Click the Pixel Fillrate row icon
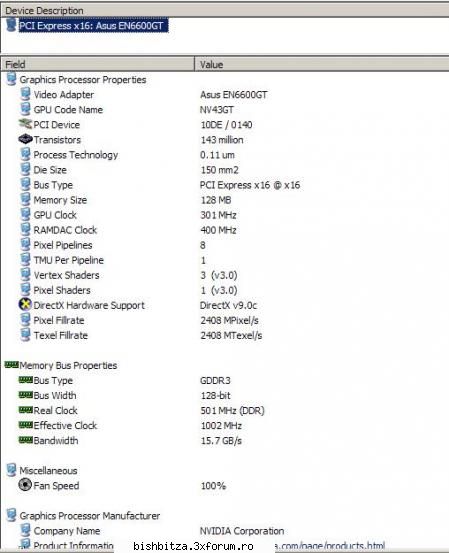Image resolution: width=449 pixels, height=553 pixels. tap(25, 320)
